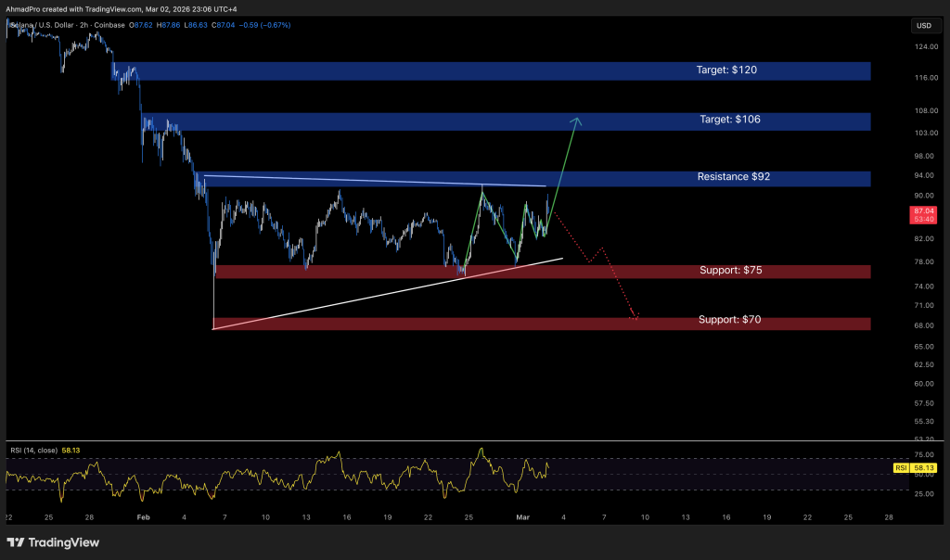Click the 75.00 level on RSI axis
Screen dimensions: 950x560
[x=923, y=455]
